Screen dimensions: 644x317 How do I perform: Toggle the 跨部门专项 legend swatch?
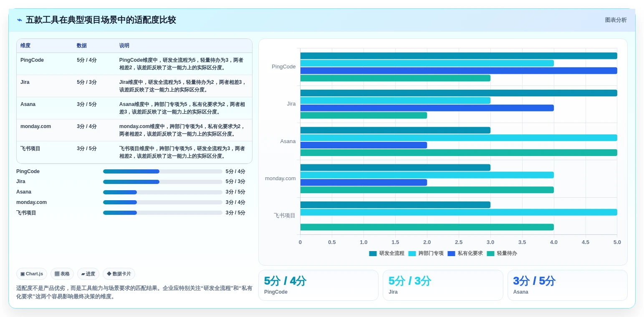click(x=412, y=254)
